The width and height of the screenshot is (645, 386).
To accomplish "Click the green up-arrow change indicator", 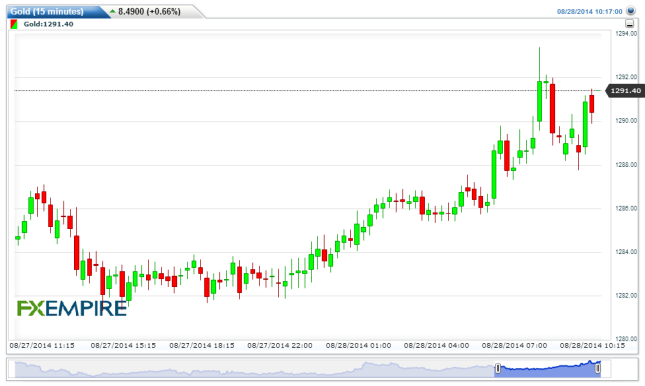I will 113,12.
